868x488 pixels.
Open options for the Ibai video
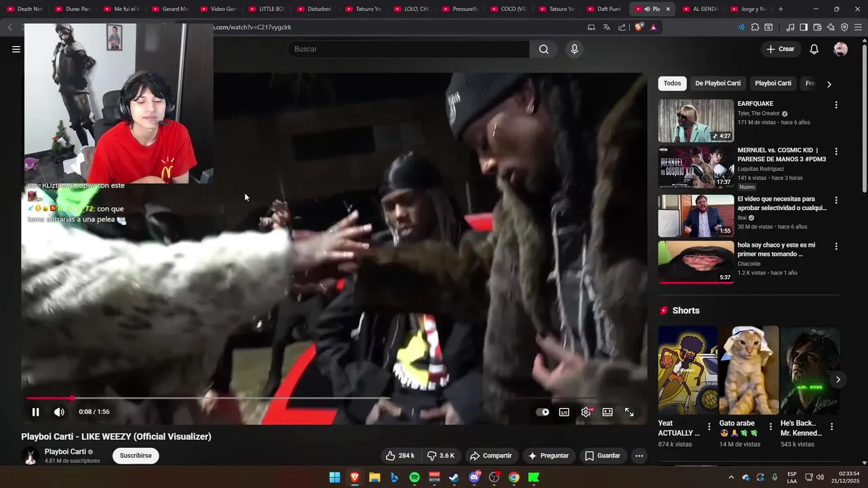coord(835,201)
